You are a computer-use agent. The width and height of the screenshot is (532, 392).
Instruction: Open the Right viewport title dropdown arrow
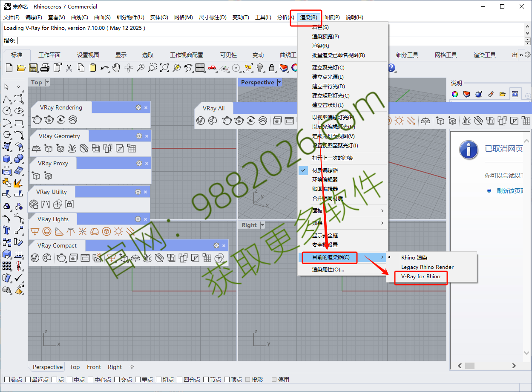click(262, 225)
